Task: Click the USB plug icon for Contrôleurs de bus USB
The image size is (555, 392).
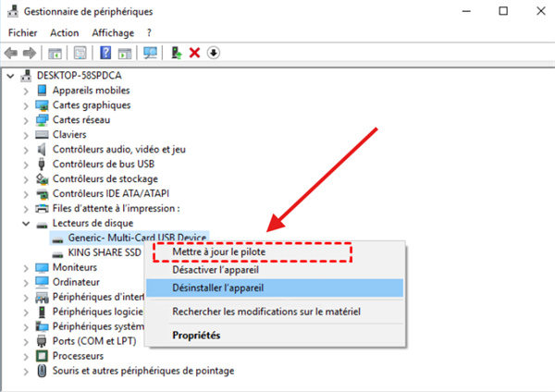Action: [42, 165]
